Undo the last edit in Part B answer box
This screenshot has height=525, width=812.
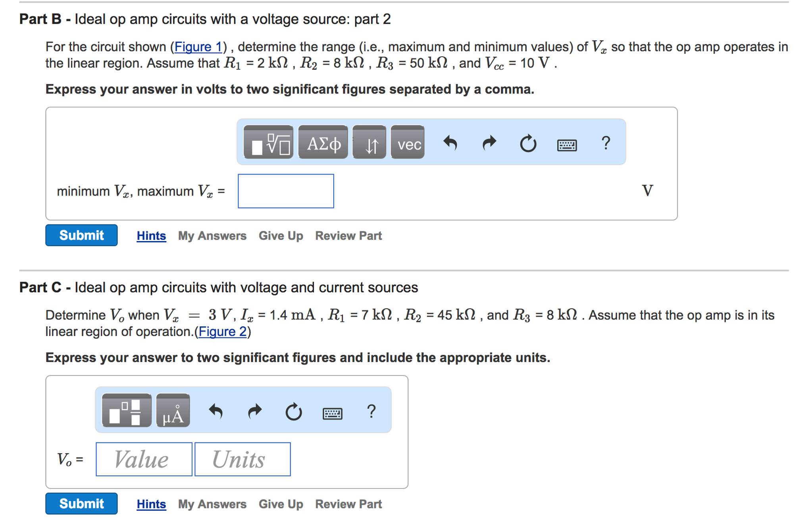[451, 144]
